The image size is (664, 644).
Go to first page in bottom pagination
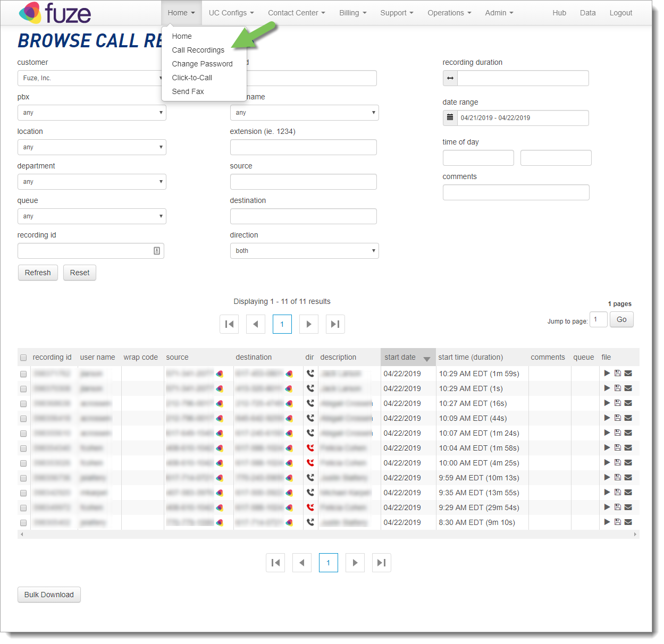coord(275,563)
